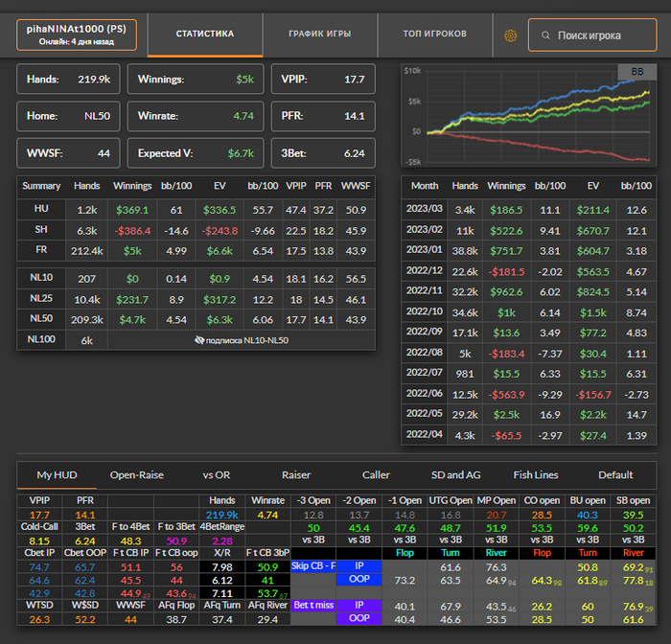
Task: Switch to the Default HUD tab
Action: tap(615, 474)
